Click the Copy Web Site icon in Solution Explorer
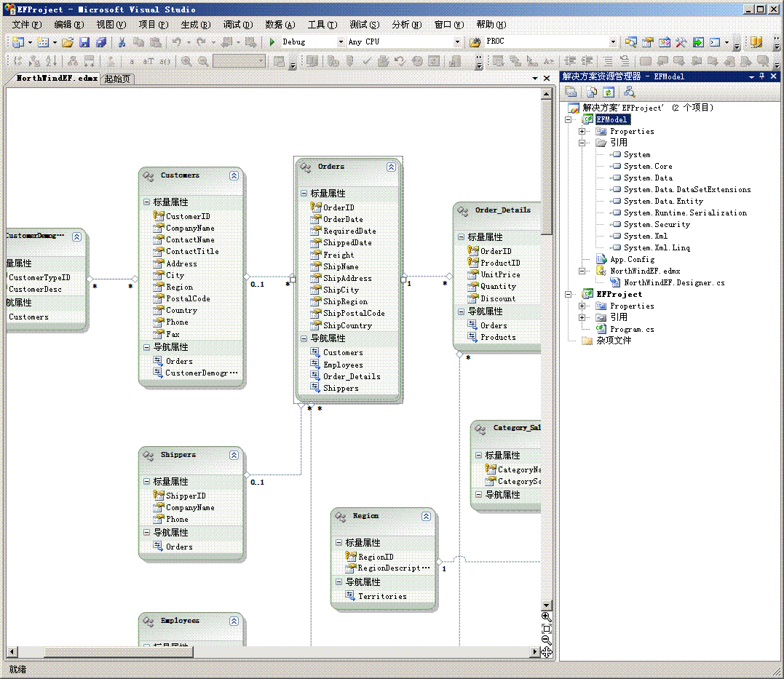 point(591,91)
